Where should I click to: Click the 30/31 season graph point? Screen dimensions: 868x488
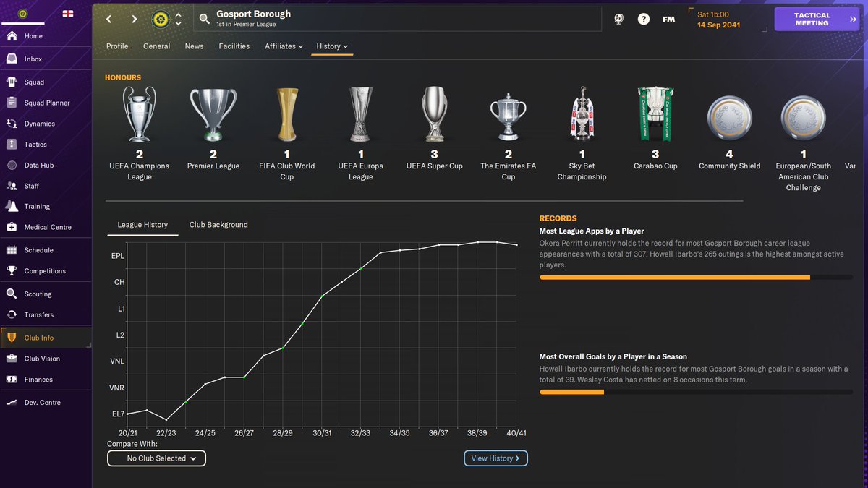pos(322,296)
